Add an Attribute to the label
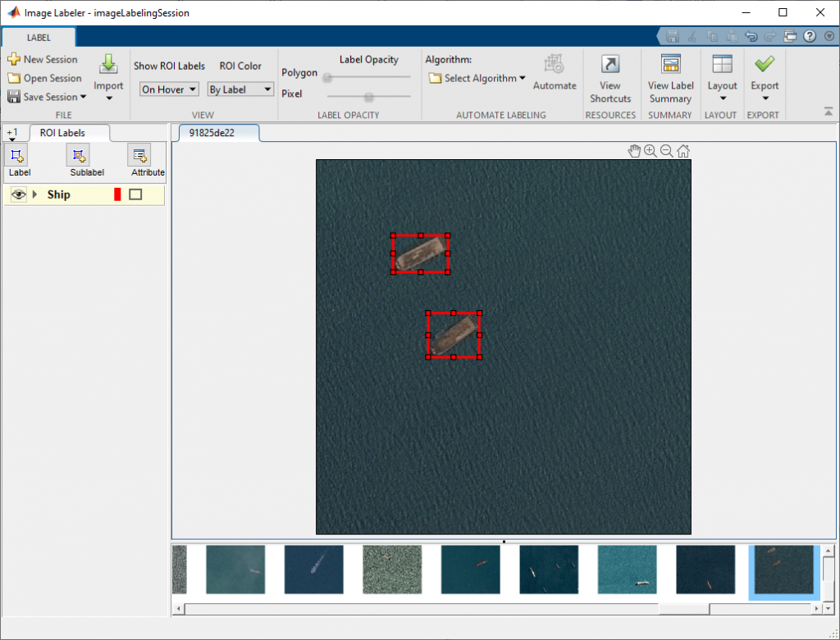 [x=139, y=155]
